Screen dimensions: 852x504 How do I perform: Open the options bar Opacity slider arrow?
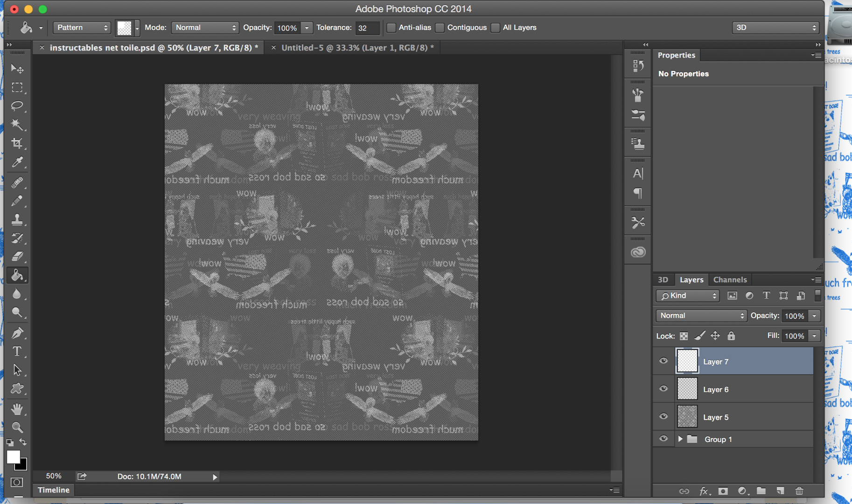point(307,28)
